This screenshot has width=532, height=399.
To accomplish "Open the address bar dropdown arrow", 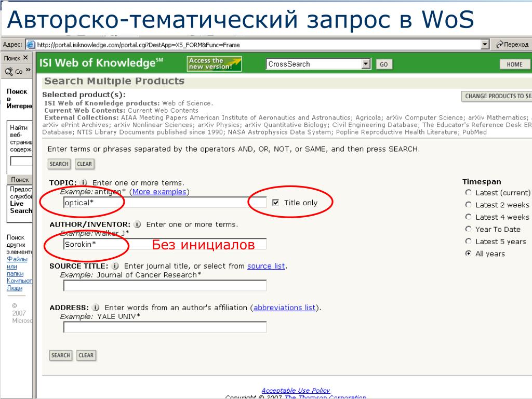I will (x=485, y=45).
